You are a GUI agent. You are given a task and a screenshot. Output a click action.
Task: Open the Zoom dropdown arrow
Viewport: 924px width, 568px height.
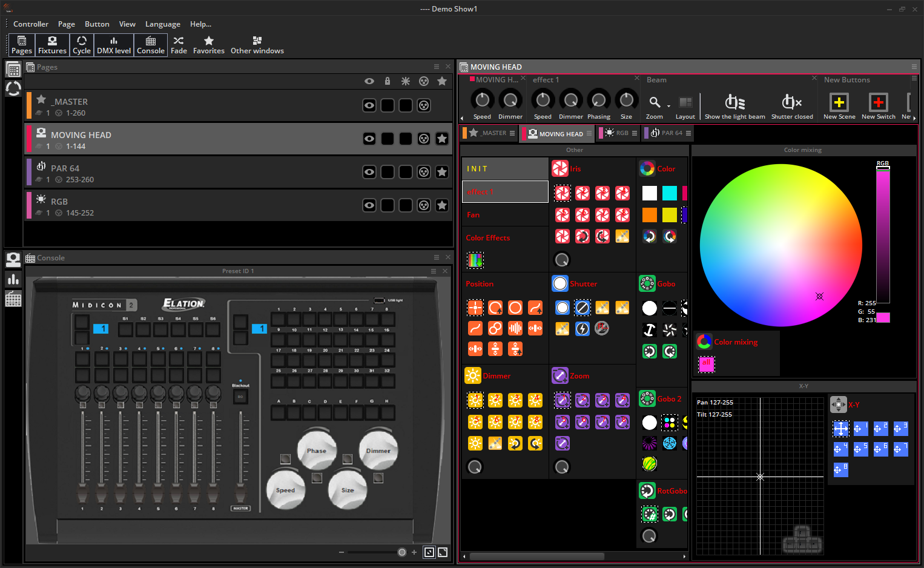[x=668, y=105]
